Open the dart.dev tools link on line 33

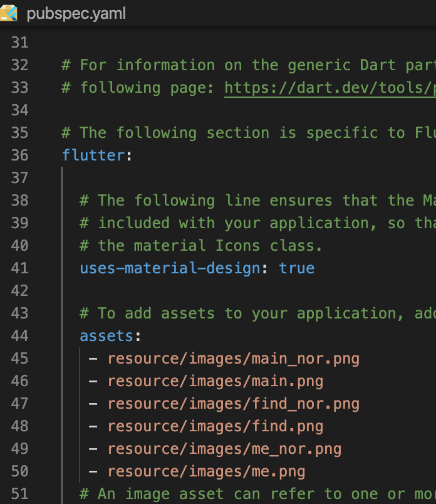click(x=330, y=88)
